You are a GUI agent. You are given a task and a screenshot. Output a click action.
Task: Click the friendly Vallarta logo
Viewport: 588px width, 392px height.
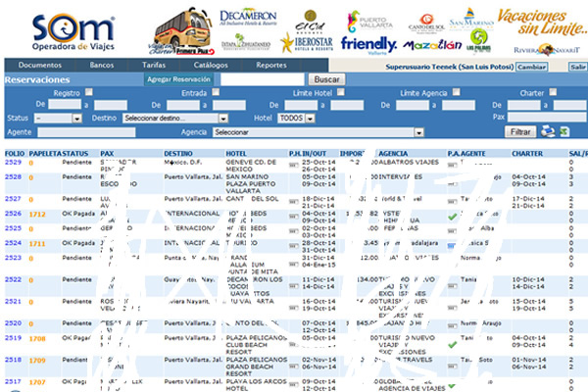368,45
